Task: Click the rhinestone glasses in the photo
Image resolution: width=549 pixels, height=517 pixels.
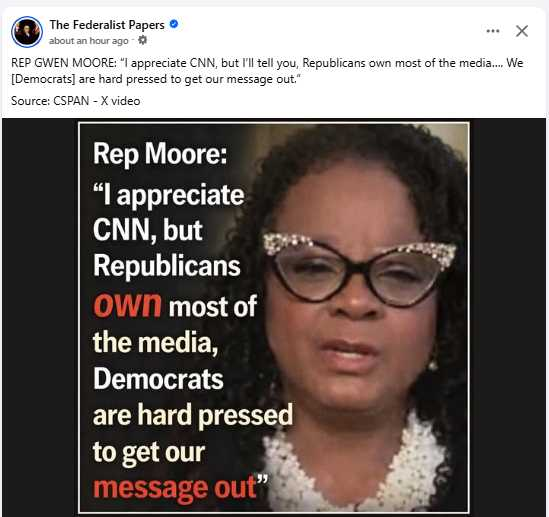Action: (x=359, y=272)
